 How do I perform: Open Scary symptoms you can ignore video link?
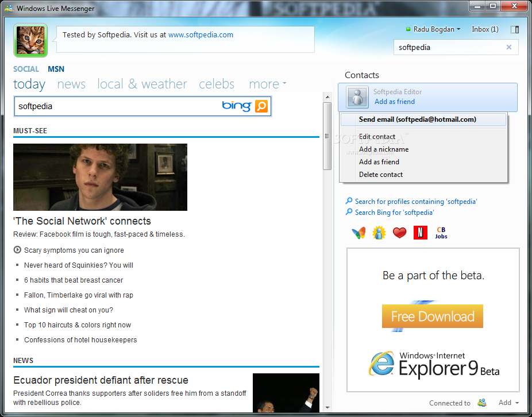(74, 250)
